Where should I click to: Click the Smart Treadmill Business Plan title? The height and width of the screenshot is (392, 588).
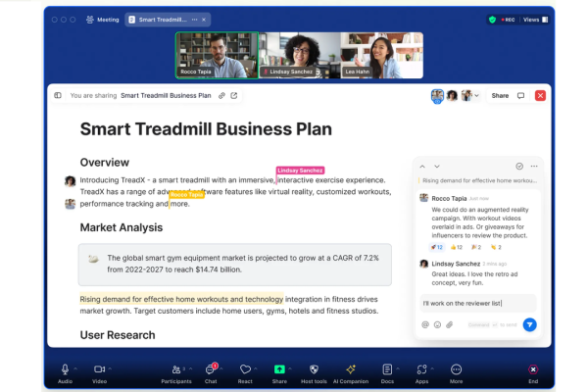pos(206,129)
